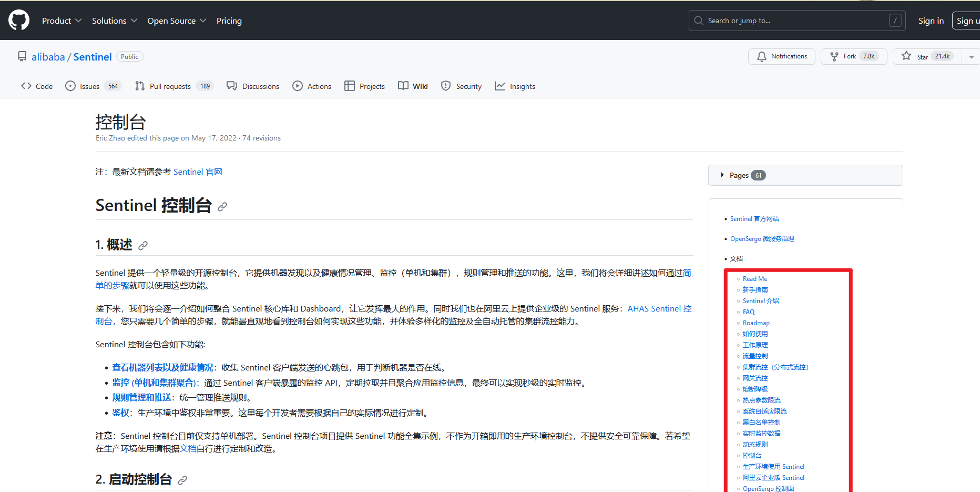This screenshot has height=492, width=980.
Task: Open the 文档 link in the 注意 paragraph
Action: pos(188,449)
